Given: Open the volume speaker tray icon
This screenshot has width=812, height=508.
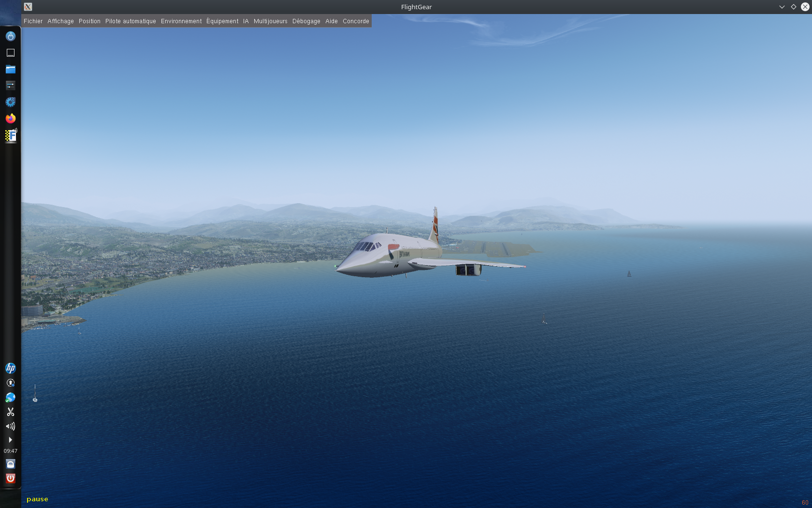Looking at the screenshot, I should coord(11,426).
